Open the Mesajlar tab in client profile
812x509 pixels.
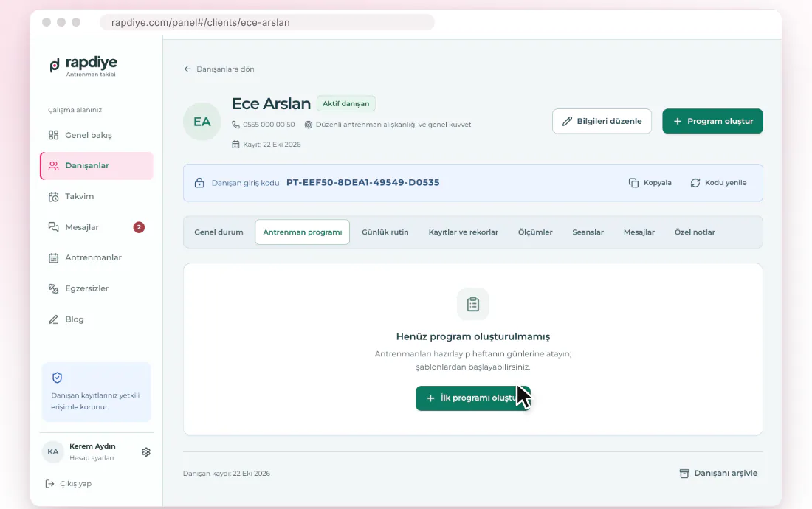pyautogui.click(x=639, y=232)
